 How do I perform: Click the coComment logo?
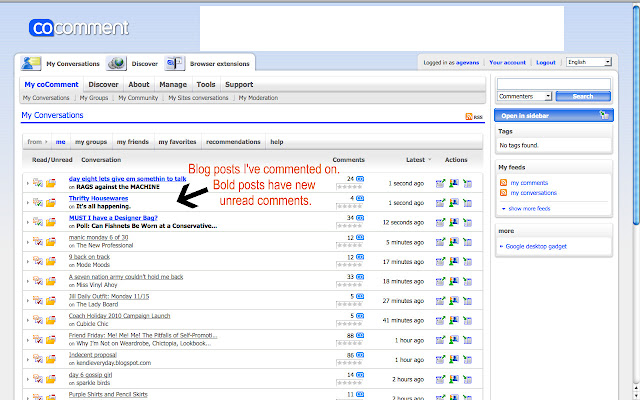pos(79,28)
